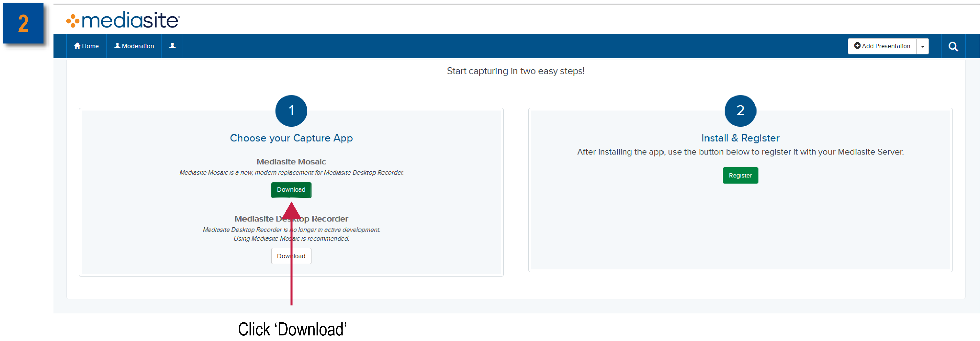Click the Add Presentation button label
Screen dimensions: 980x341
point(886,46)
